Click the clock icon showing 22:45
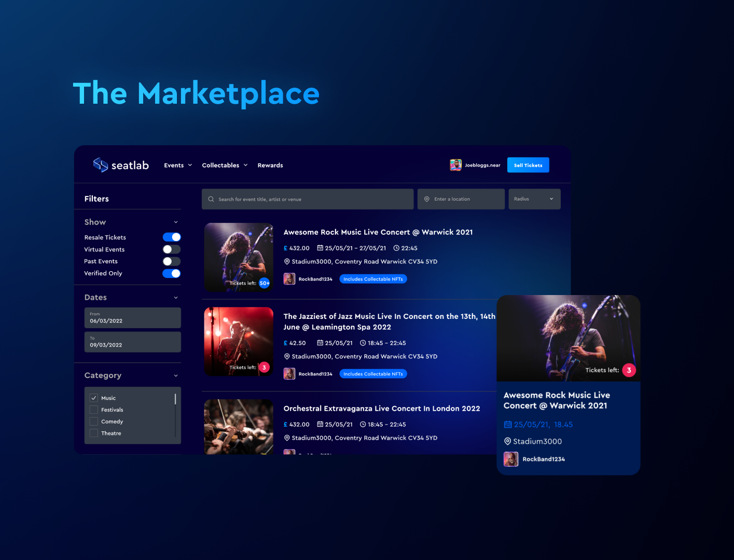The image size is (734, 560). 396,248
